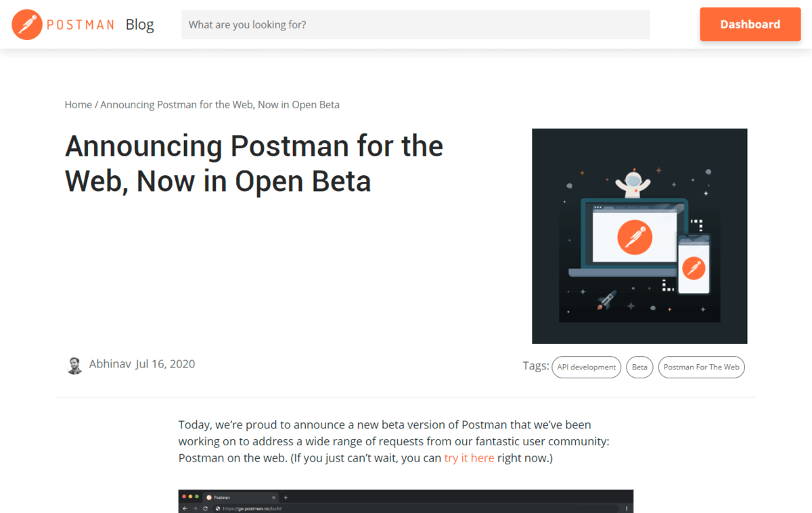Open the embedded Postman browser screenshot
This screenshot has width=812, height=513.
coord(406,501)
